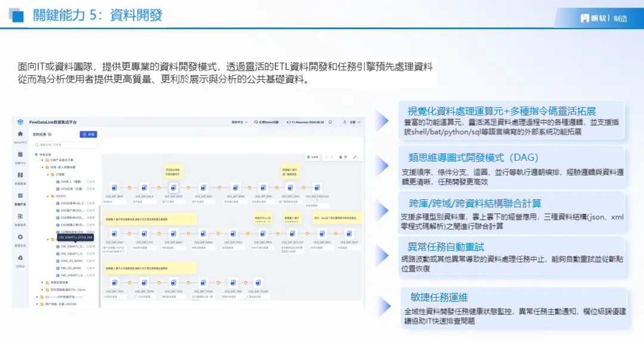This screenshot has height=343, width=644.
Task: Collapse the 01调度 folder
Action: (48, 174)
